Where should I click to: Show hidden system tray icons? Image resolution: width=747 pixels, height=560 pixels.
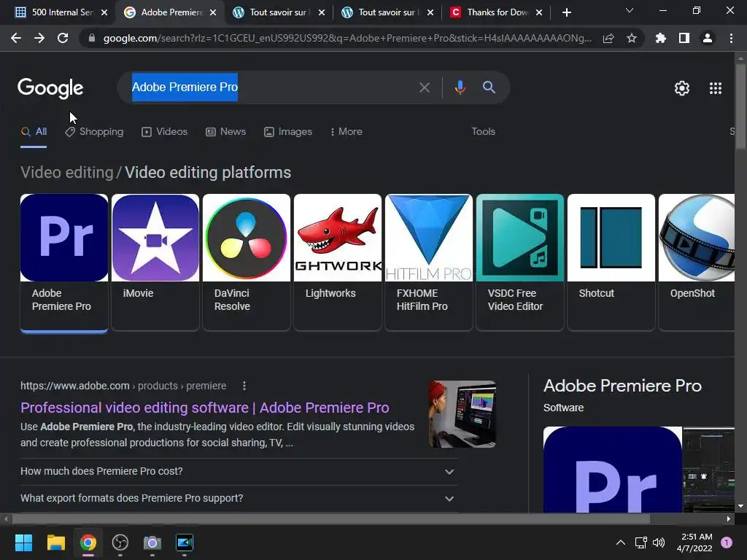click(620, 542)
